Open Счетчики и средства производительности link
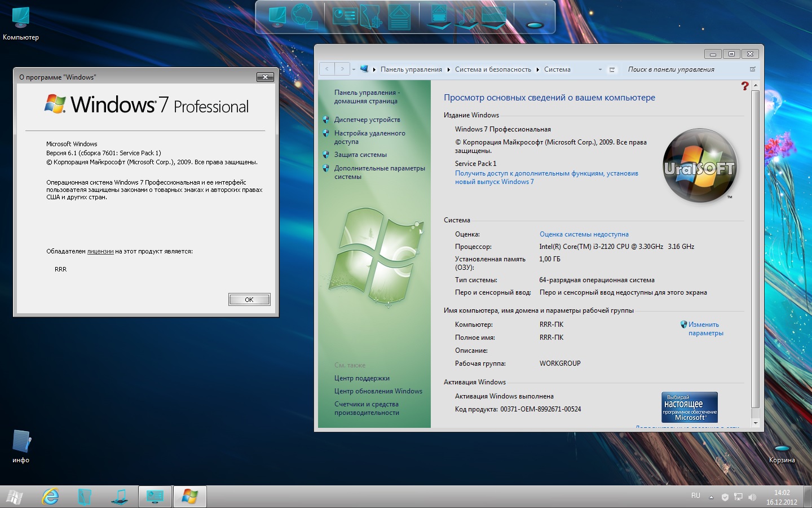This screenshot has height=508, width=812. 367,408
